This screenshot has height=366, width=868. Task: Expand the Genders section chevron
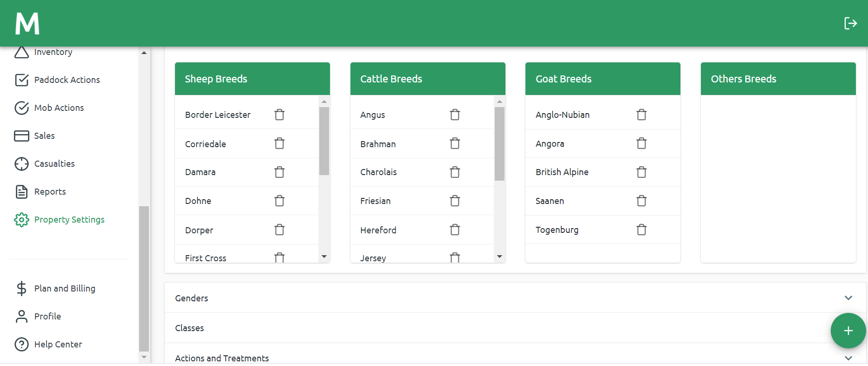848,298
